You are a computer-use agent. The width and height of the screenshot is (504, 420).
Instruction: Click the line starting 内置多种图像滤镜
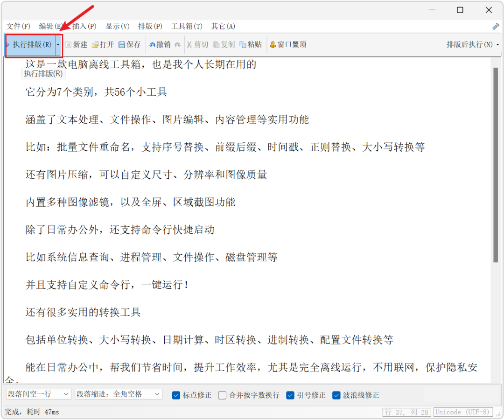pyautogui.click(x=131, y=203)
